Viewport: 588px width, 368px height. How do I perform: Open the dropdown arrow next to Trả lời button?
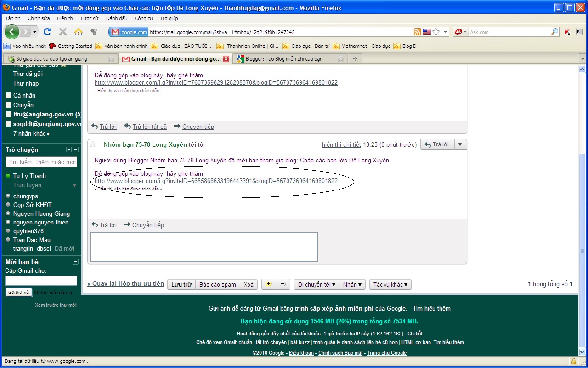click(x=460, y=144)
